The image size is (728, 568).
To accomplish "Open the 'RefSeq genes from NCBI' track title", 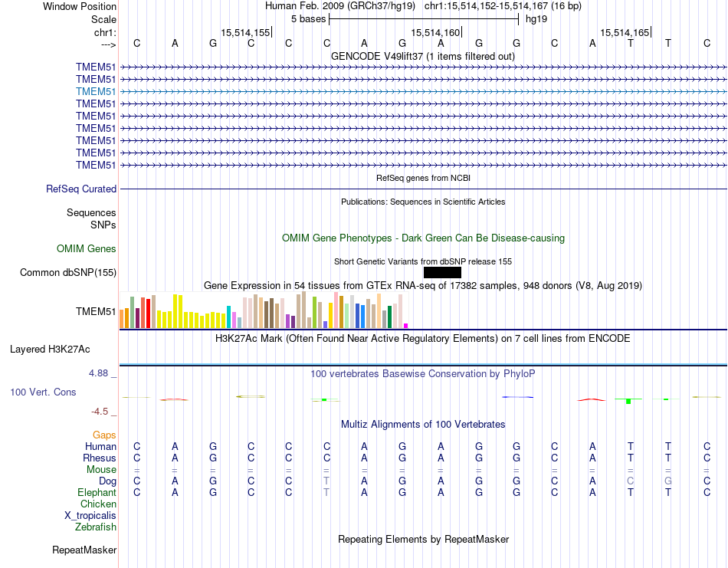I will point(423,178).
